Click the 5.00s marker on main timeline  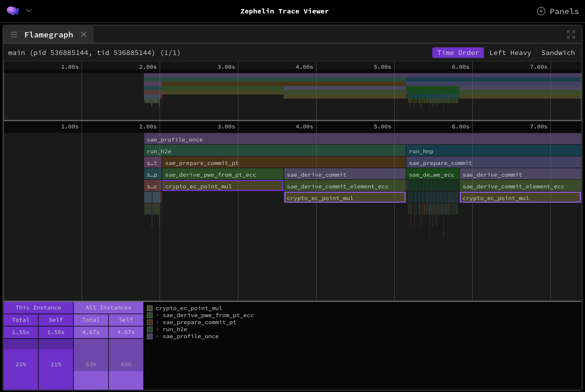point(382,126)
